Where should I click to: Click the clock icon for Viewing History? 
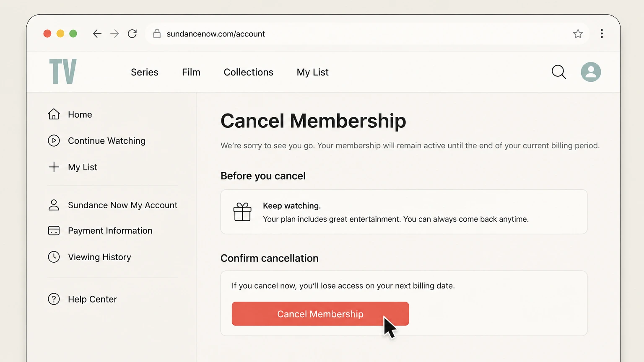point(54,257)
